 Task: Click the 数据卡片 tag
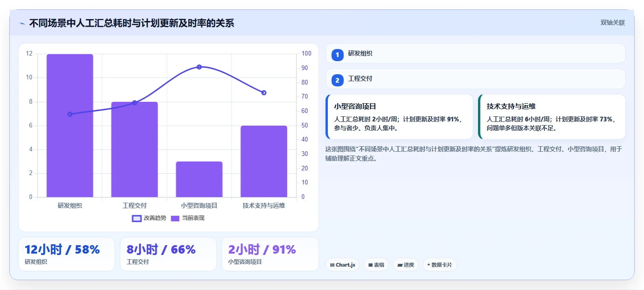(x=439, y=265)
